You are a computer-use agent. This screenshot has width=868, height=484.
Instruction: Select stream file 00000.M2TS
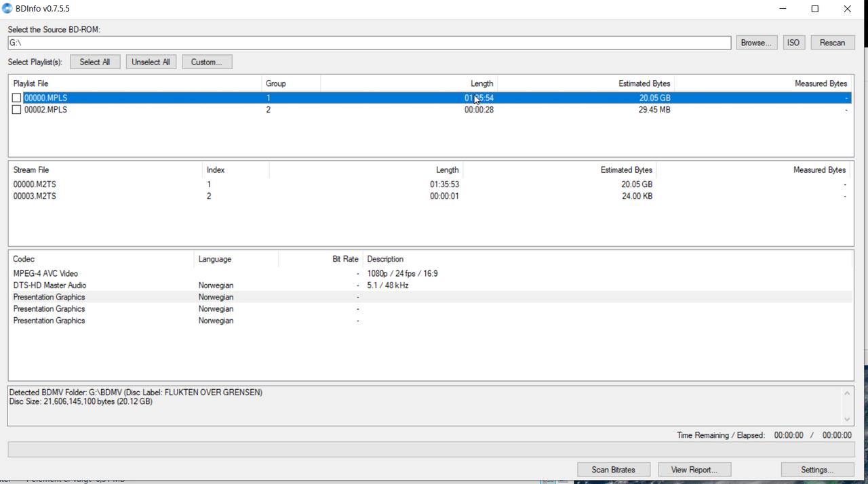(35, 184)
